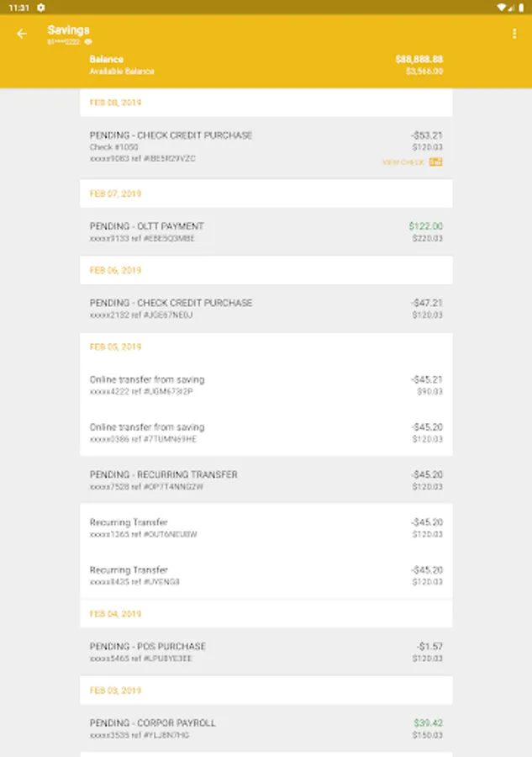532x757 pixels.
Task: Select the FEB 05, 2019 date header
Action: pos(115,347)
